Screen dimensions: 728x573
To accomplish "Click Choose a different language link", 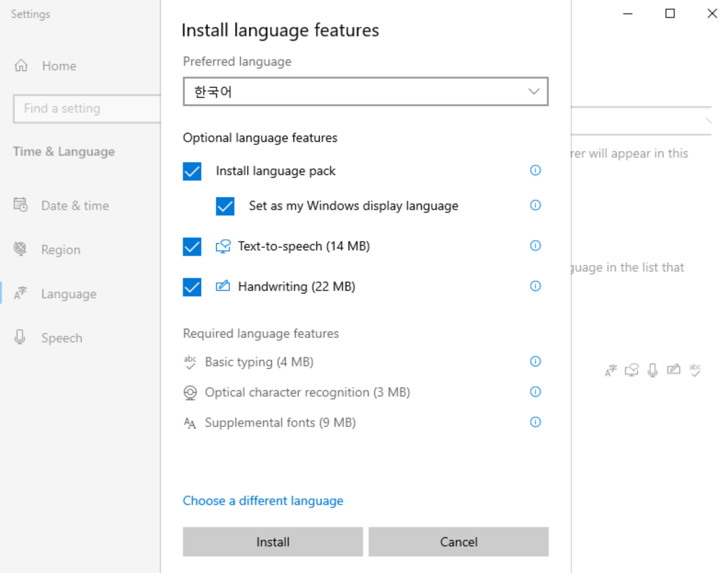I will click(263, 500).
